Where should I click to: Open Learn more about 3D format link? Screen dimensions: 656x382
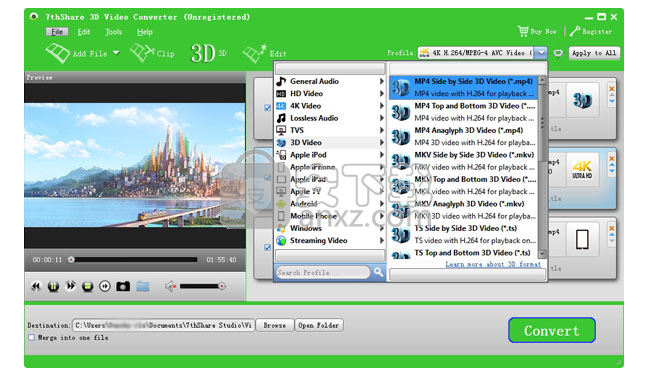tap(493, 264)
